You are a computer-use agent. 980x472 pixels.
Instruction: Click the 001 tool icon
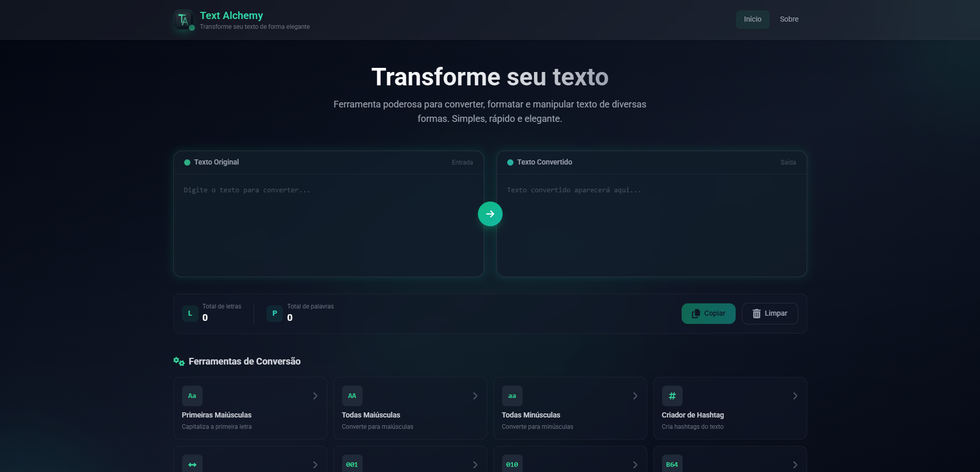[352, 464]
